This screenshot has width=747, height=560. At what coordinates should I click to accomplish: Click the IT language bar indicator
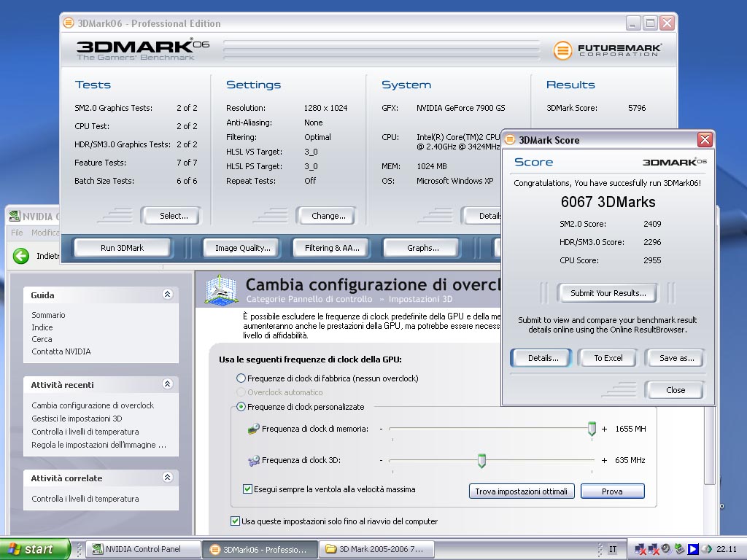coord(613,549)
